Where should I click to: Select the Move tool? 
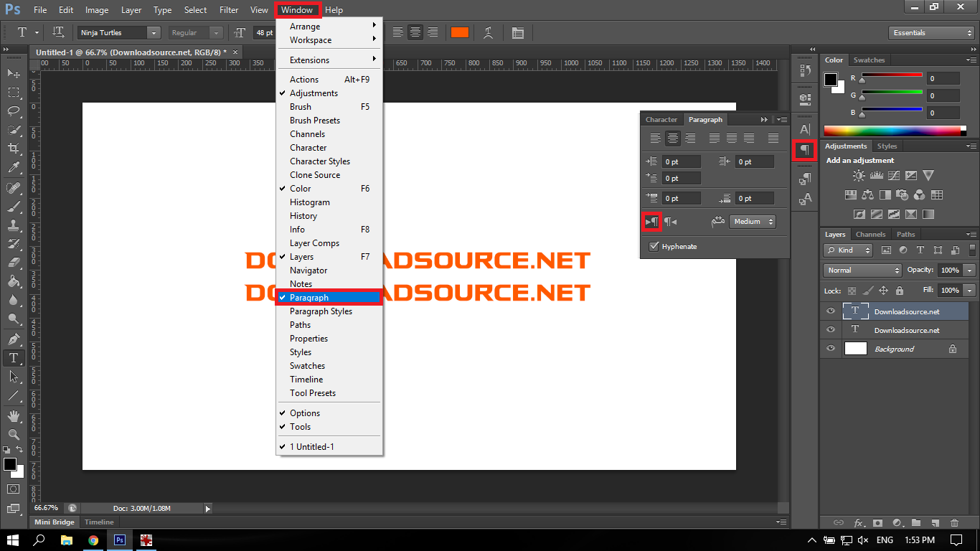coord(14,74)
